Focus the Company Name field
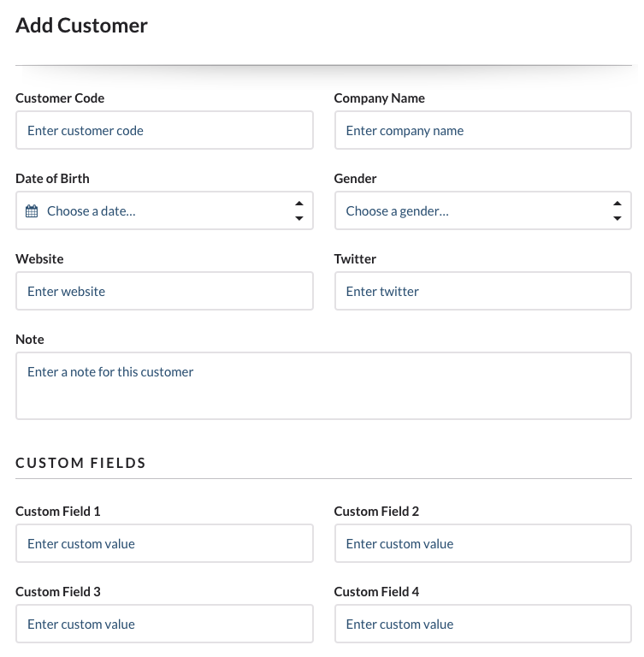 point(482,131)
